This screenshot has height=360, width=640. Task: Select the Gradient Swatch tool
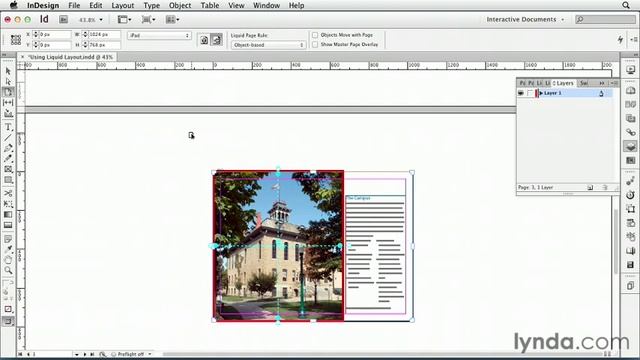tap(8, 214)
